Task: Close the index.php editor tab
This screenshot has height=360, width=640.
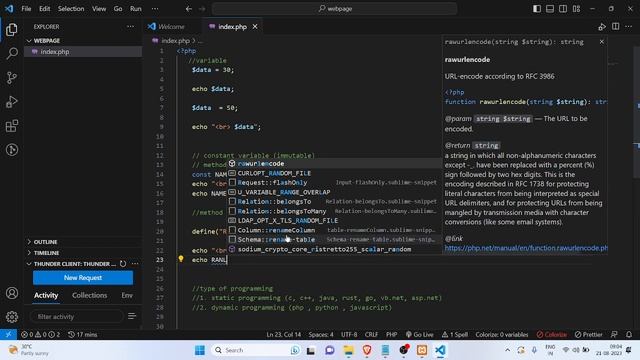Action: point(255,27)
